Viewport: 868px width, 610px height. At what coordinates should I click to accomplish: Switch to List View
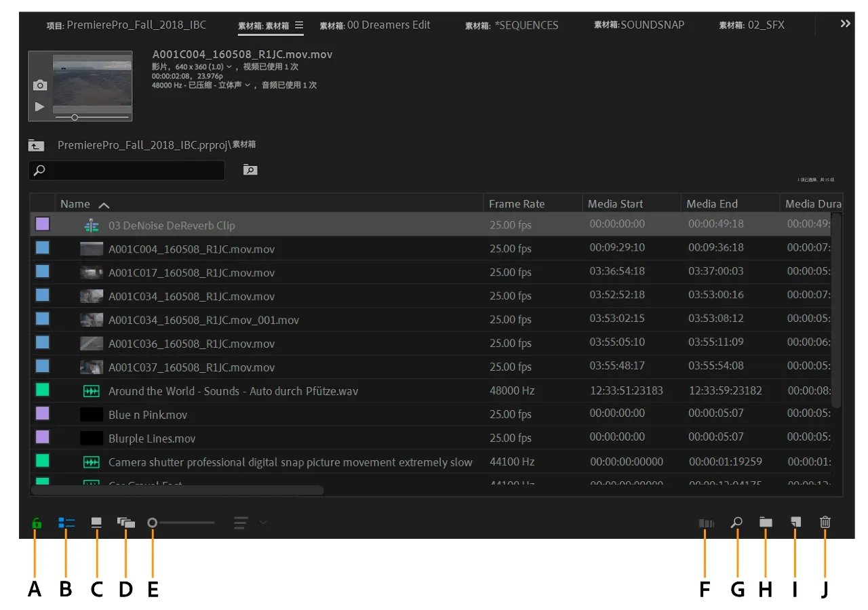66,523
